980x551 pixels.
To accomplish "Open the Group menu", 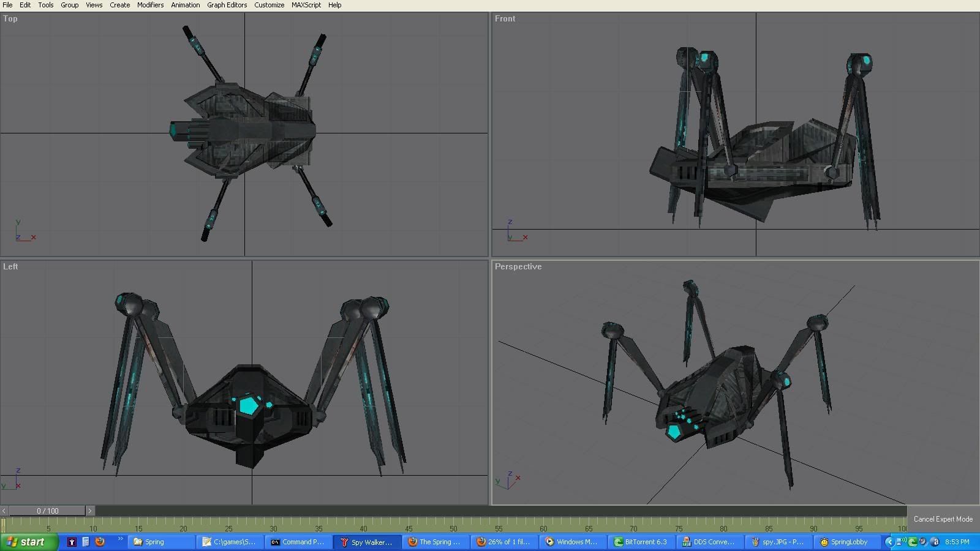I will [69, 5].
